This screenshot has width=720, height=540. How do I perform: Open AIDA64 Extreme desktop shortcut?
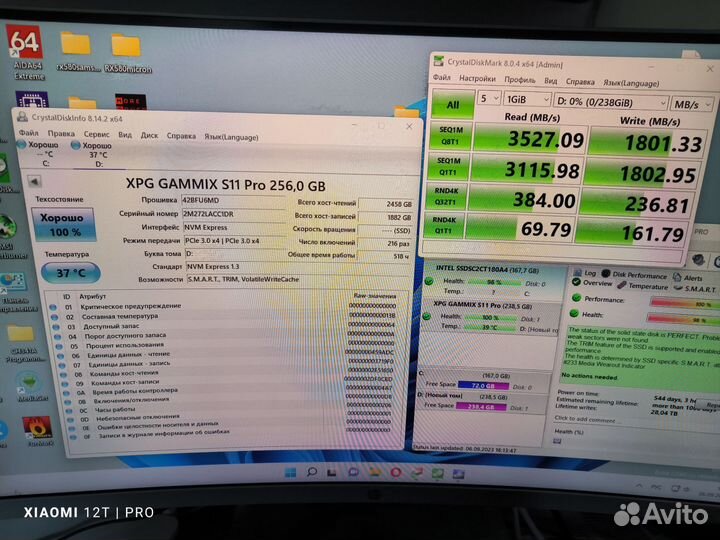(25, 53)
